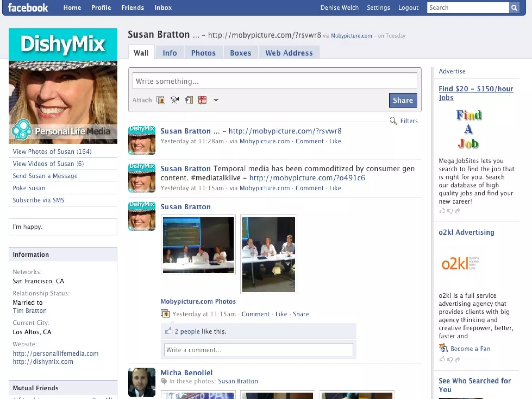This screenshot has height=399, width=532.
Task: Click the Write something text box
Action: point(275,81)
